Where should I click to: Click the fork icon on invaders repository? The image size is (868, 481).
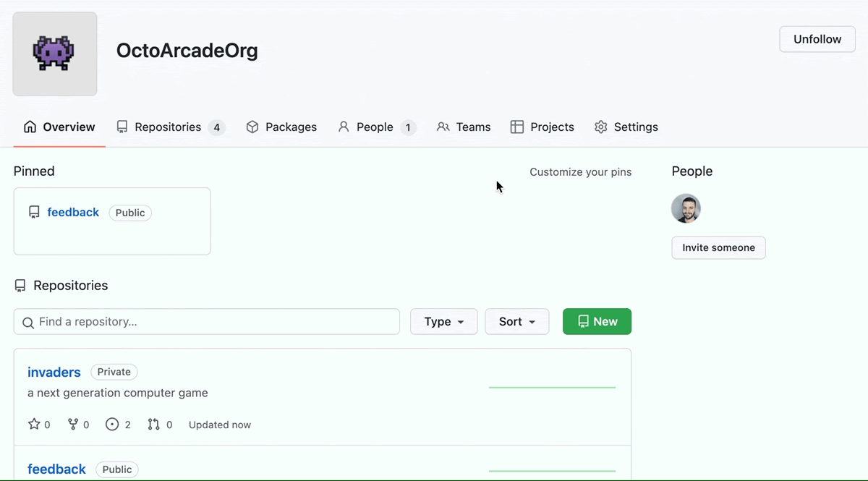pos(73,425)
